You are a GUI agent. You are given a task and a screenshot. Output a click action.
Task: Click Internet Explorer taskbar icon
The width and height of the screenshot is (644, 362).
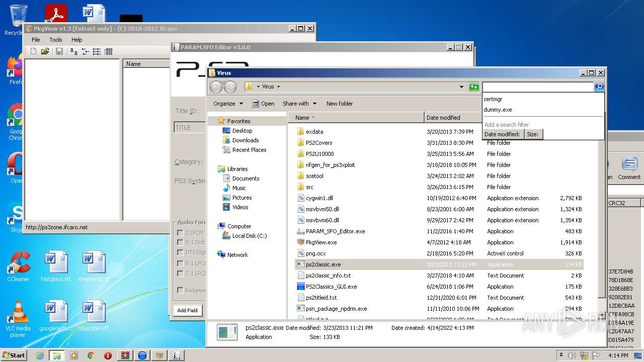(40, 355)
